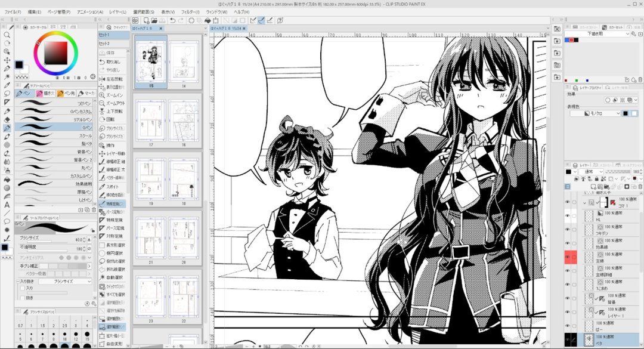644x349 pixels.
Task: Click the 自動選択 auto select item
Action: [x=112, y=277]
